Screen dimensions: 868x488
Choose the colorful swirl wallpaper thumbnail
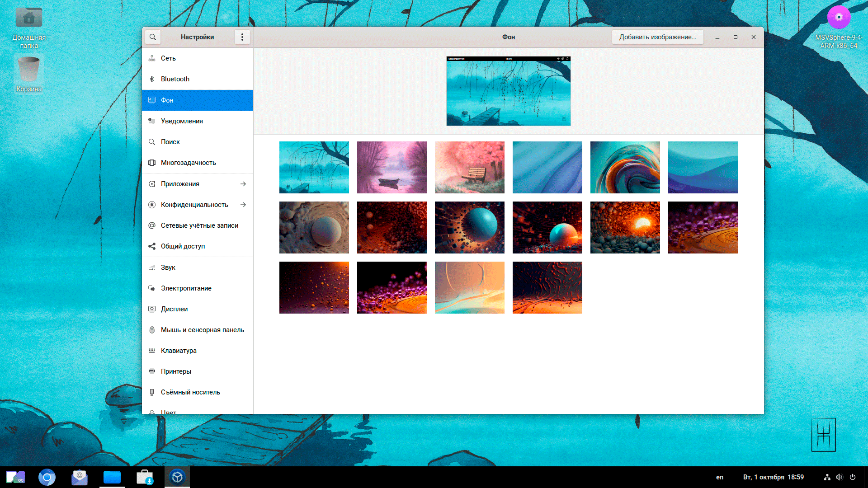tap(625, 167)
